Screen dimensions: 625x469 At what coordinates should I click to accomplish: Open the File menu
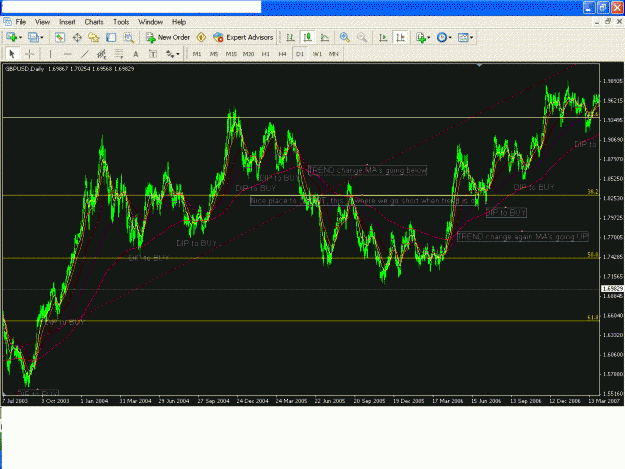[x=21, y=22]
